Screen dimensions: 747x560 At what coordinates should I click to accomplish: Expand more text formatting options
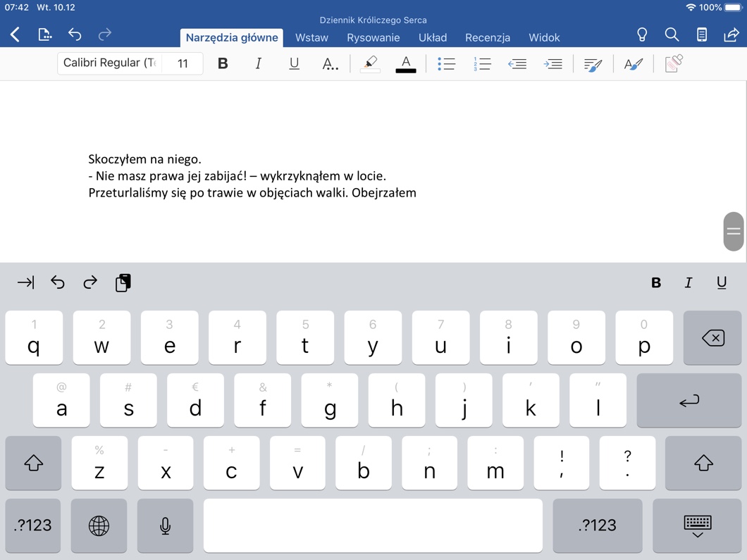330,64
